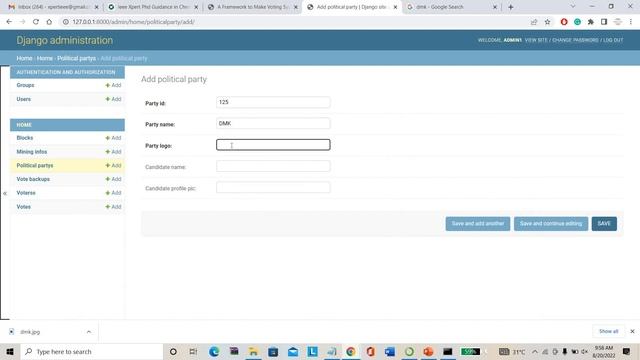Bookmark this page with the star icon
The height and width of the screenshot is (360, 640).
tap(547, 22)
